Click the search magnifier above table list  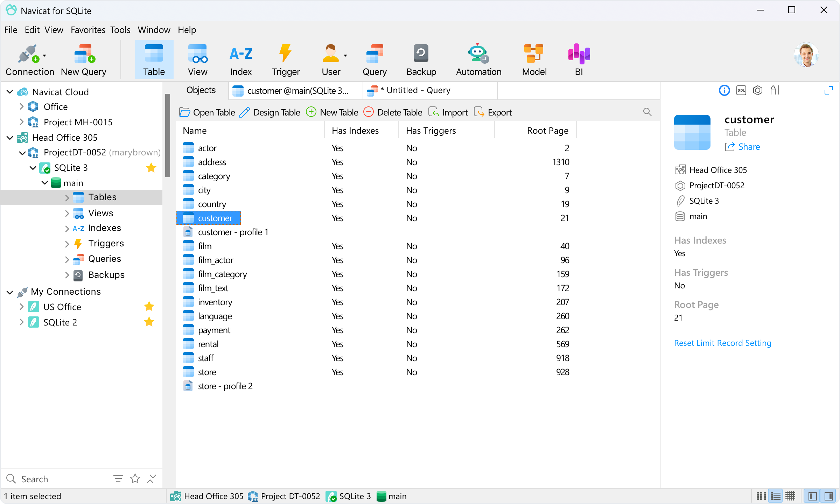point(647,112)
